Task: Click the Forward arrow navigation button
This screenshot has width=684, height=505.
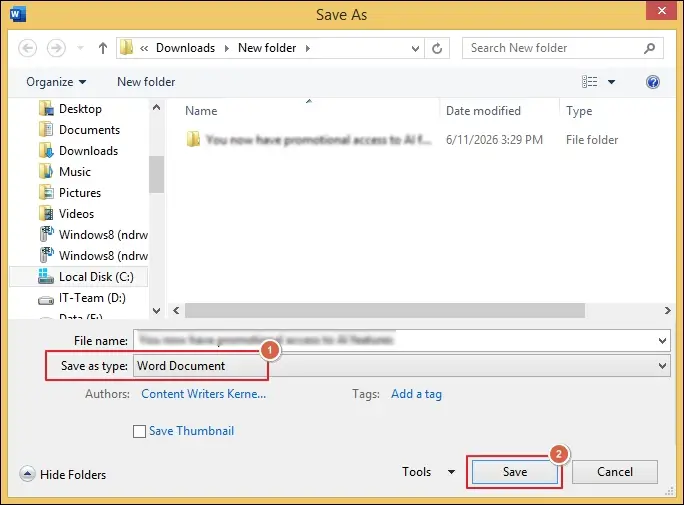Action: 56,48
